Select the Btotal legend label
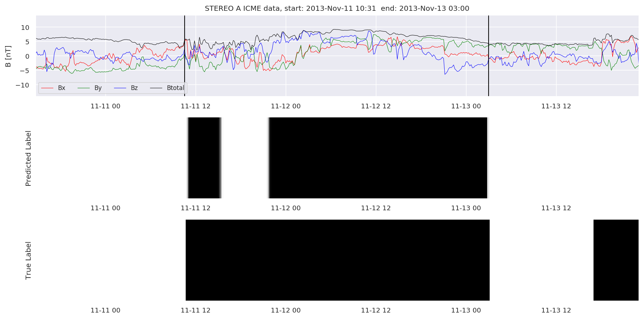This screenshot has width=644, height=319. point(175,88)
